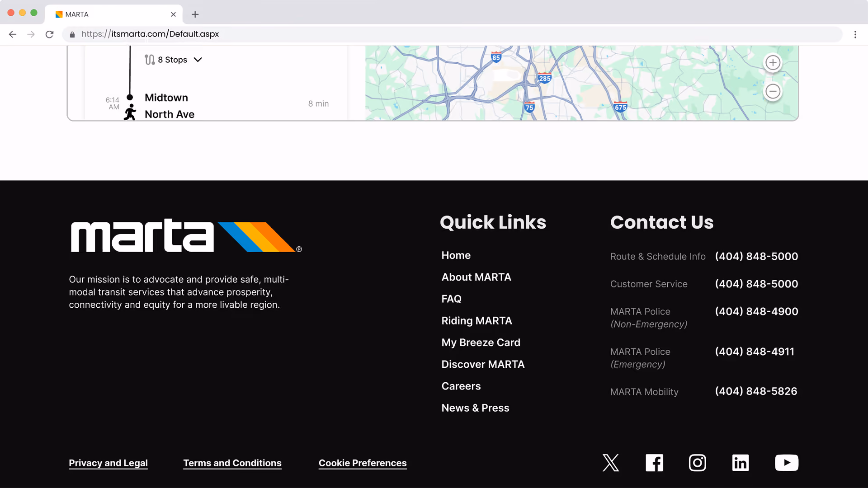
Task: Open MARTA's Instagram icon
Action: (698, 463)
